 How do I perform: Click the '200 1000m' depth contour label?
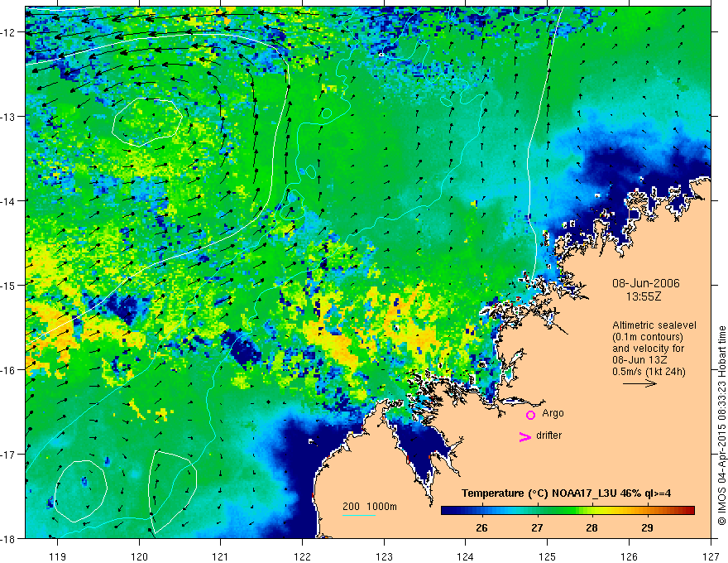tap(370, 507)
